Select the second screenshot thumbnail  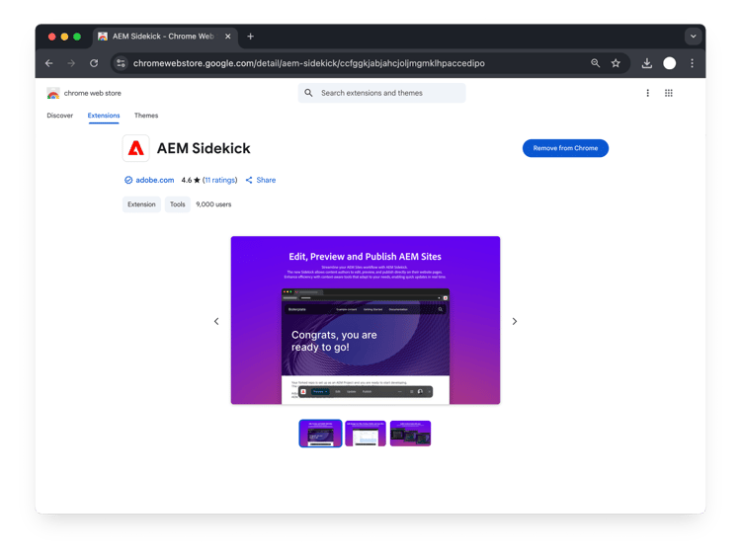366,434
